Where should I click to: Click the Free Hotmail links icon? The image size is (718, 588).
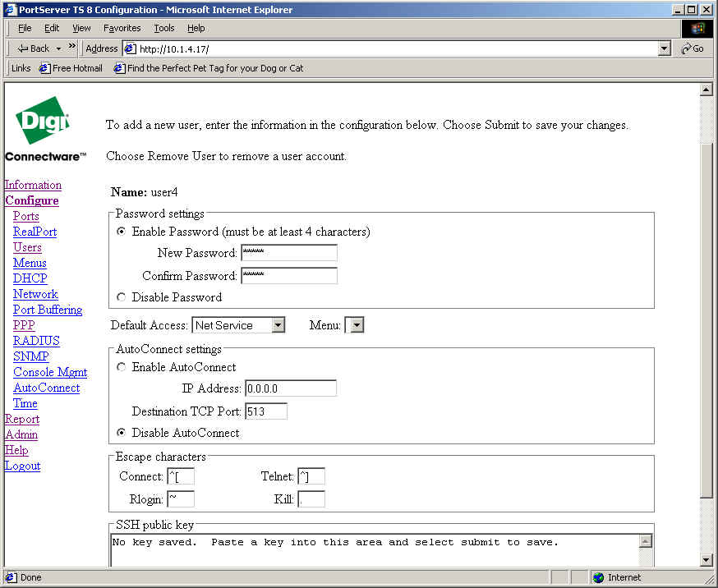[45, 68]
